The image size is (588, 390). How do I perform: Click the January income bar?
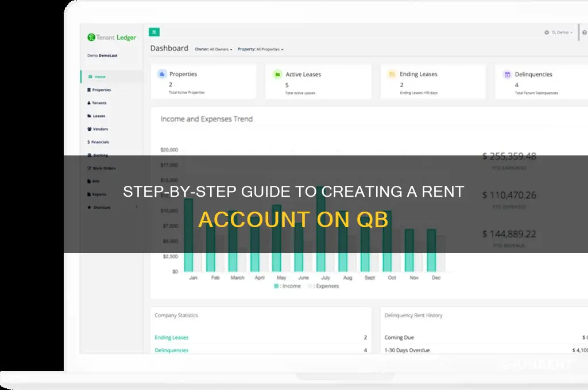click(188, 235)
